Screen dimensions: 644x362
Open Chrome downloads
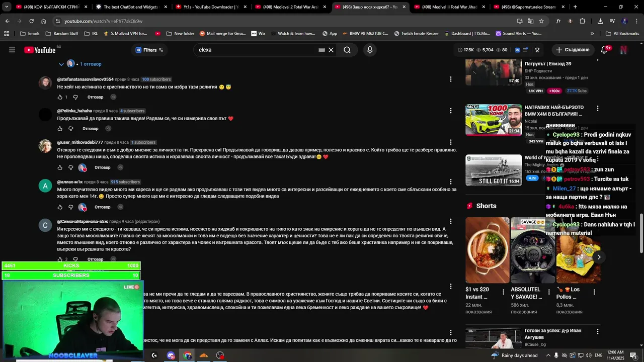(600, 21)
